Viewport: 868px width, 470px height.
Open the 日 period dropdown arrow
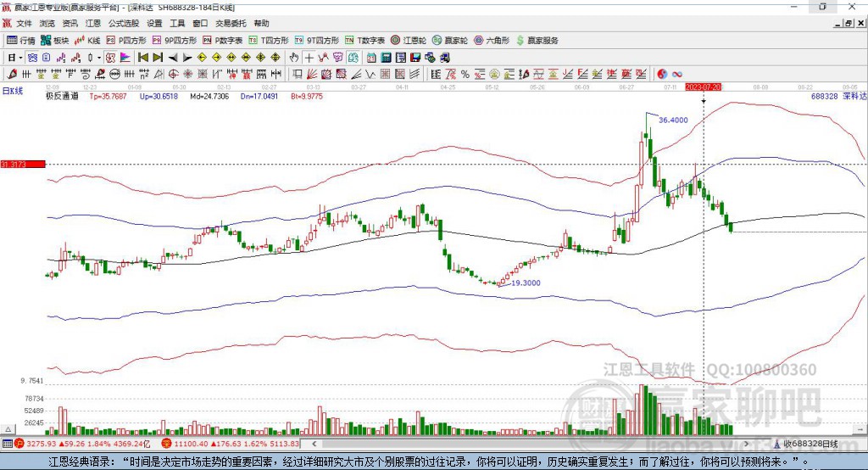pyautogui.click(x=20, y=58)
